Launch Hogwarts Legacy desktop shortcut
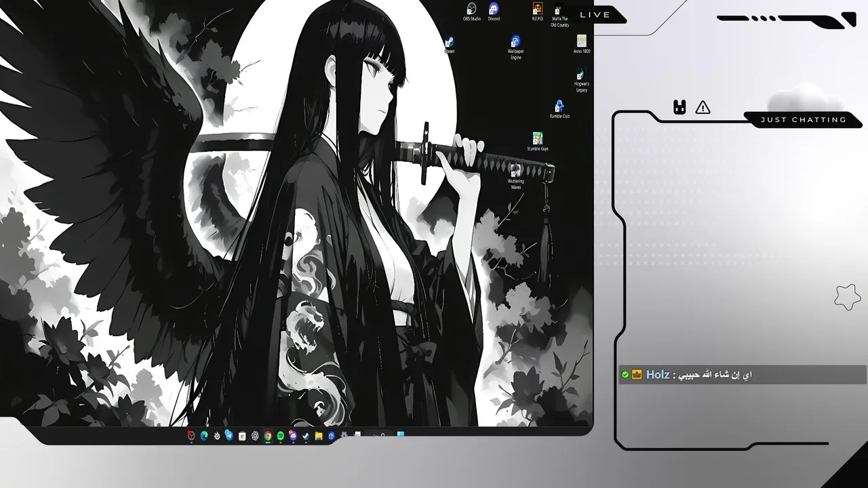 pyautogui.click(x=581, y=80)
